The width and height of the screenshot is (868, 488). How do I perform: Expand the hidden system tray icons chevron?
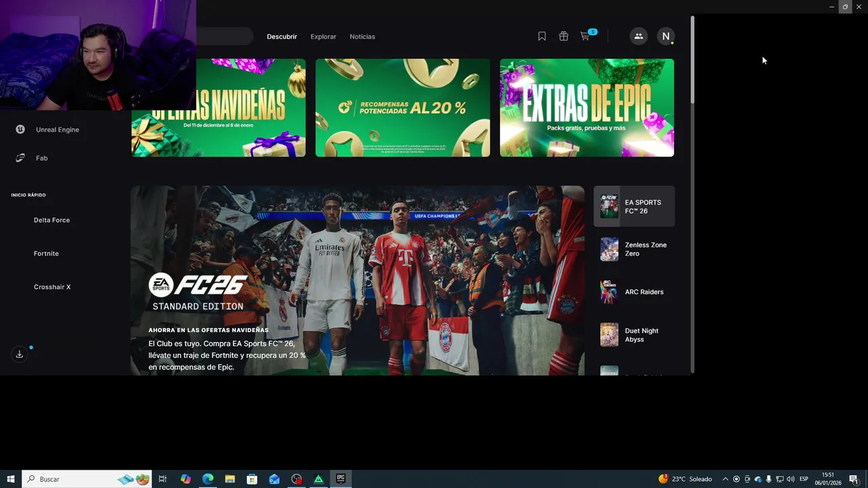[x=725, y=479]
